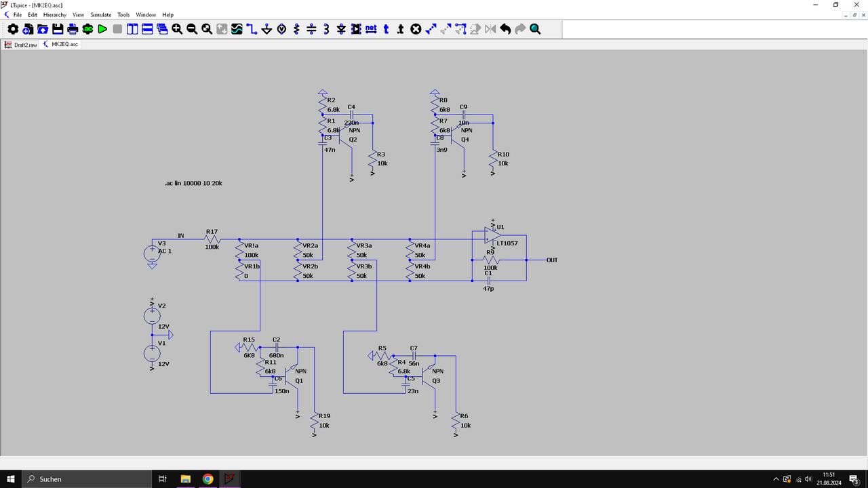Click the IN net label
The image size is (868, 488).
click(x=181, y=236)
